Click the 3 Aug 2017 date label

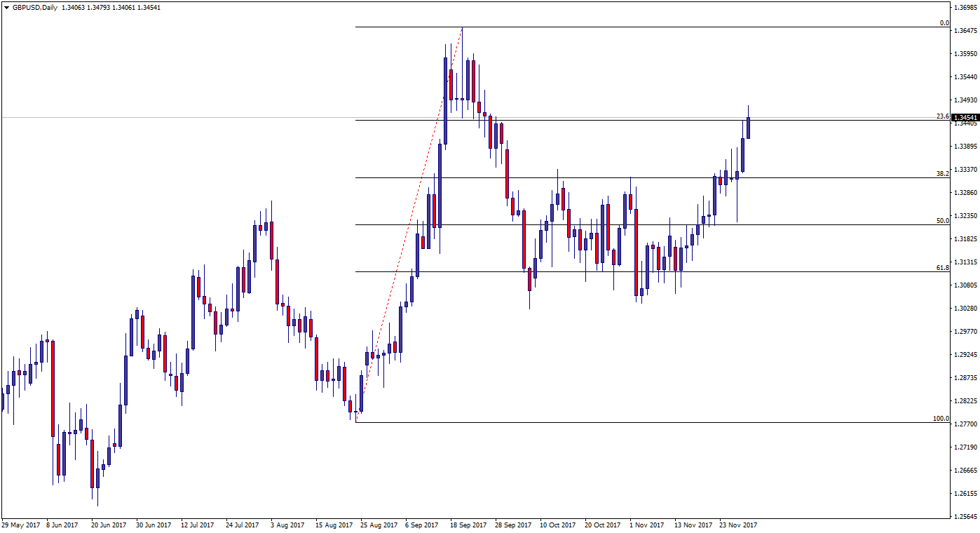287,525
